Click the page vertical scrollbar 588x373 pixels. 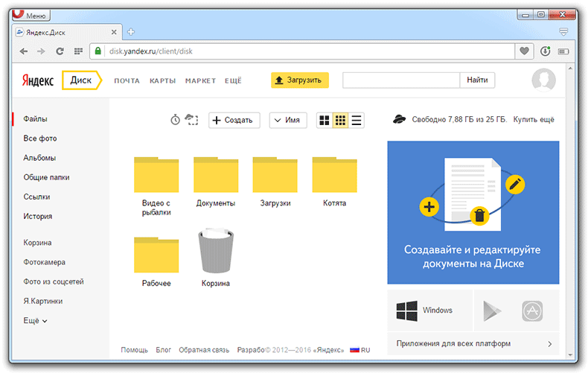pyautogui.click(x=570, y=211)
